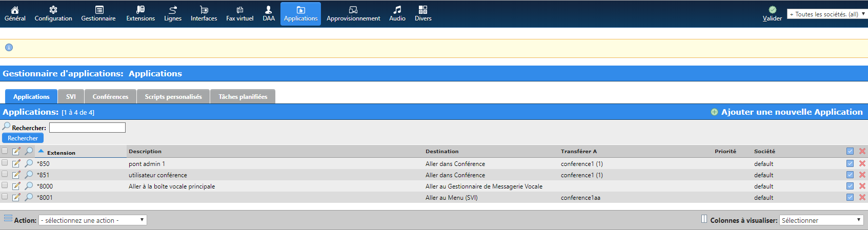
Task: Sort by Destination column header
Action: click(442, 151)
